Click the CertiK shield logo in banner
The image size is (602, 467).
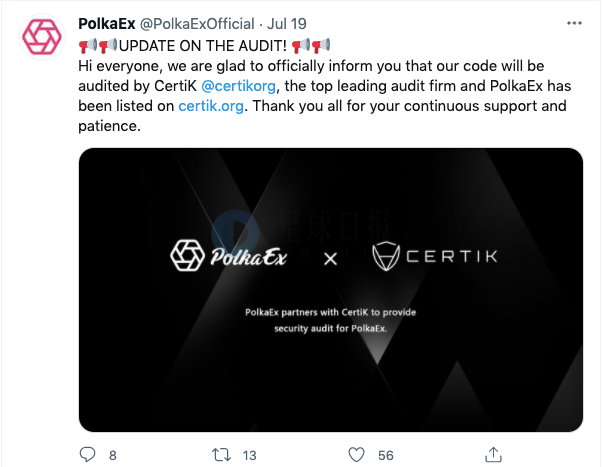pos(386,256)
